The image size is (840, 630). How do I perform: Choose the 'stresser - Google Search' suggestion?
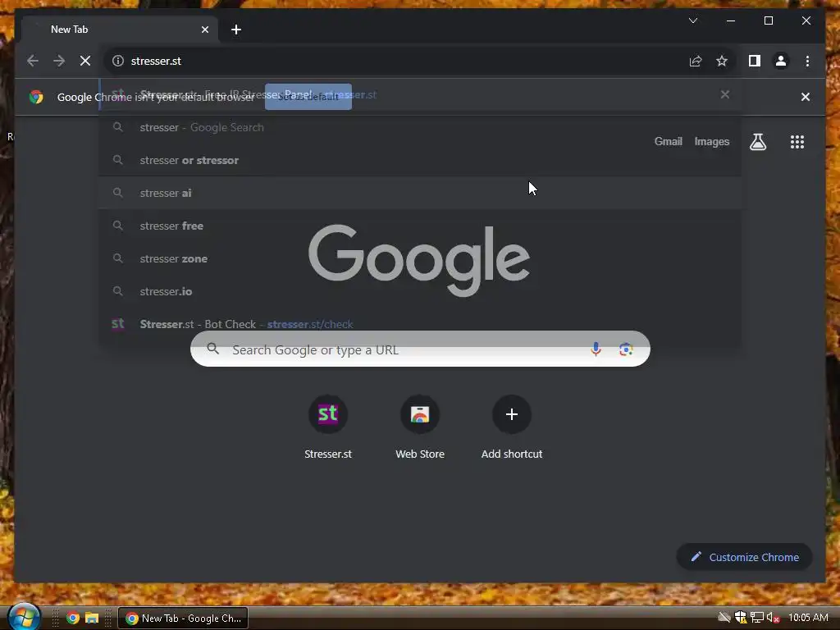[420, 127]
